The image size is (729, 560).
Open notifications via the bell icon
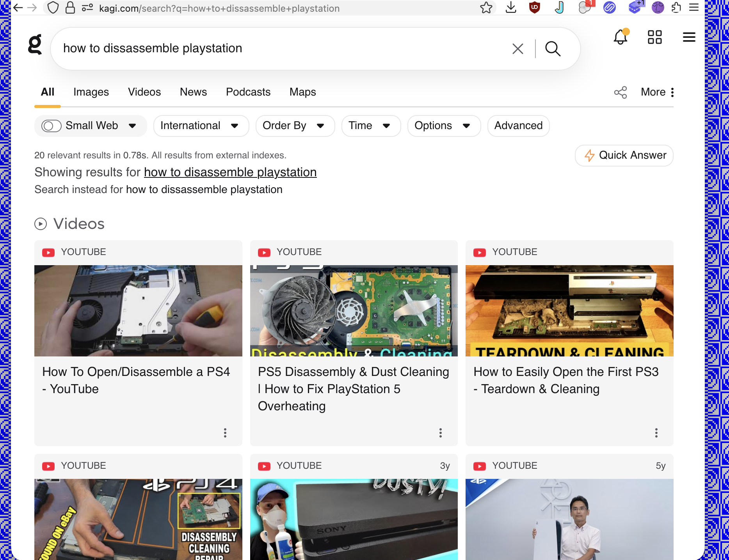click(x=621, y=37)
